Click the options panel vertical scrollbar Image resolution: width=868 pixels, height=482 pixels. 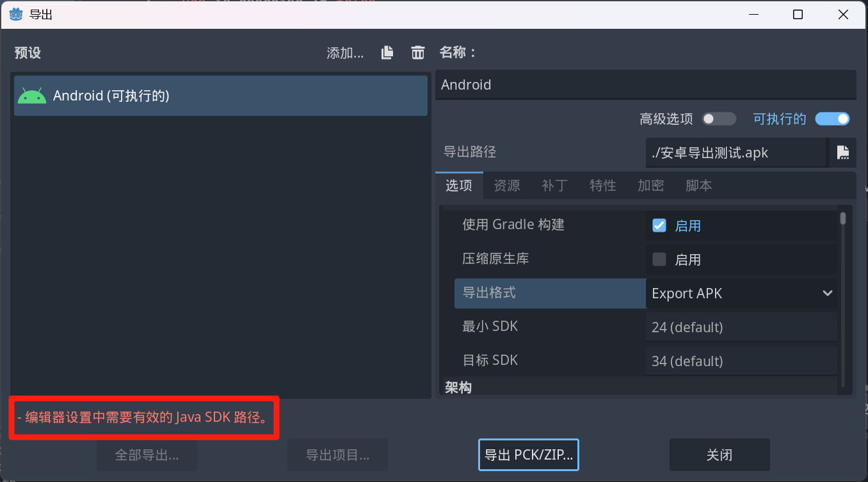coord(843,298)
